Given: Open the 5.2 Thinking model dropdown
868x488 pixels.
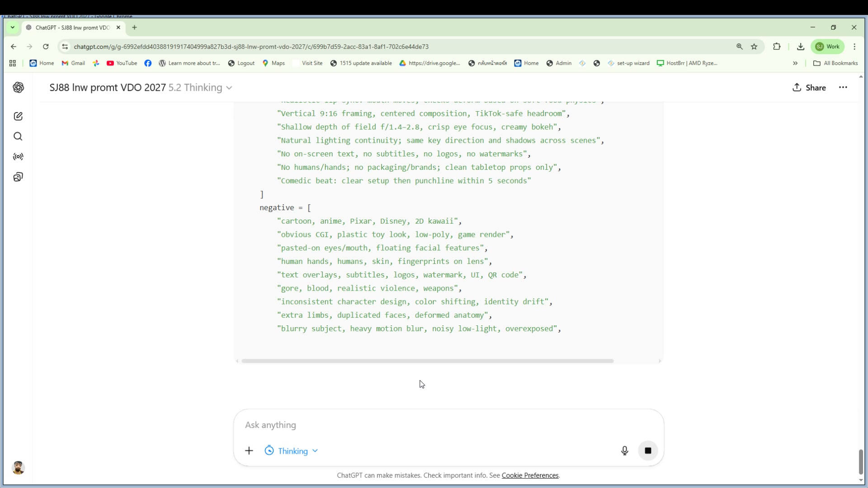Looking at the screenshot, I should (200, 88).
